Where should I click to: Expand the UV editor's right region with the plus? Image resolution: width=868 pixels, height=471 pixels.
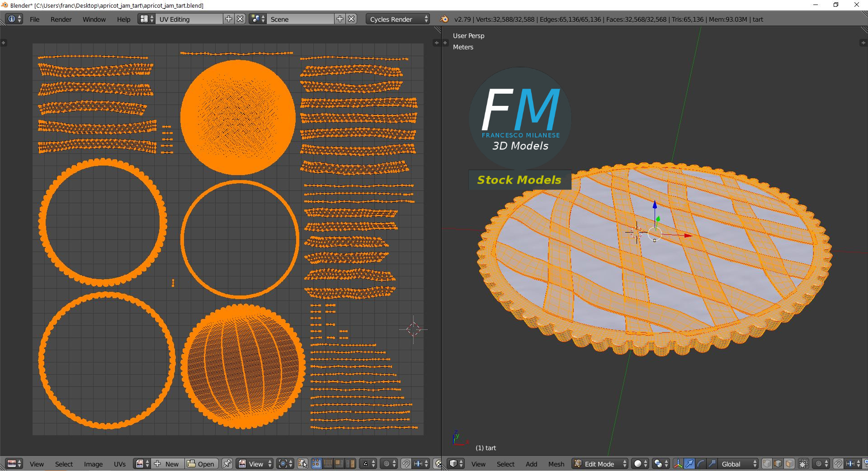click(436, 43)
